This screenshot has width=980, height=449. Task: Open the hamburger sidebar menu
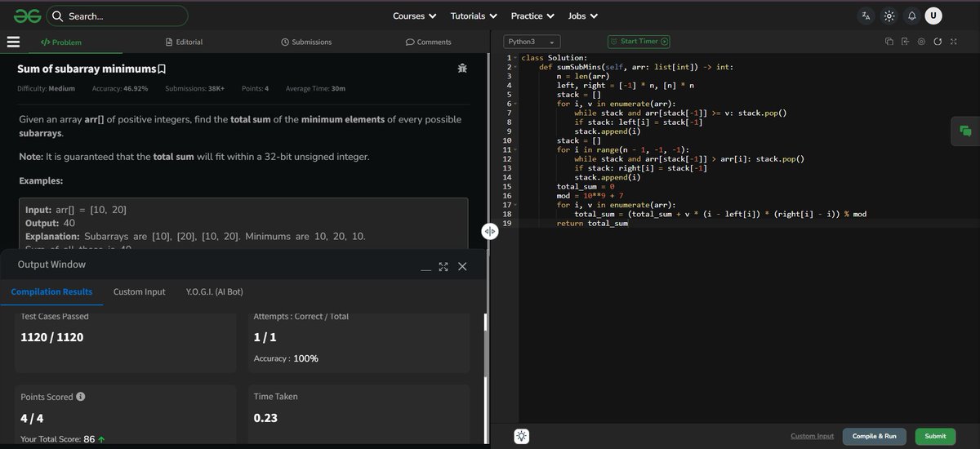13,42
